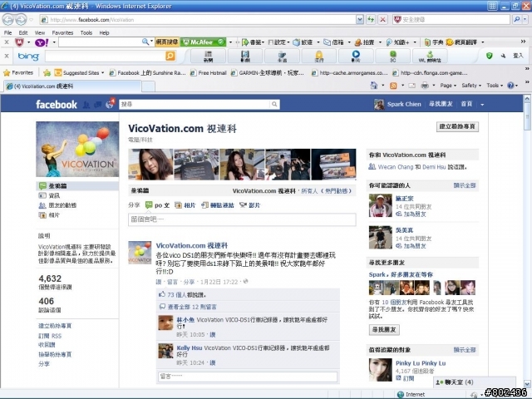Click the first photo strip thumbnail
This screenshot has height=399, width=532.
(x=150, y=165)
